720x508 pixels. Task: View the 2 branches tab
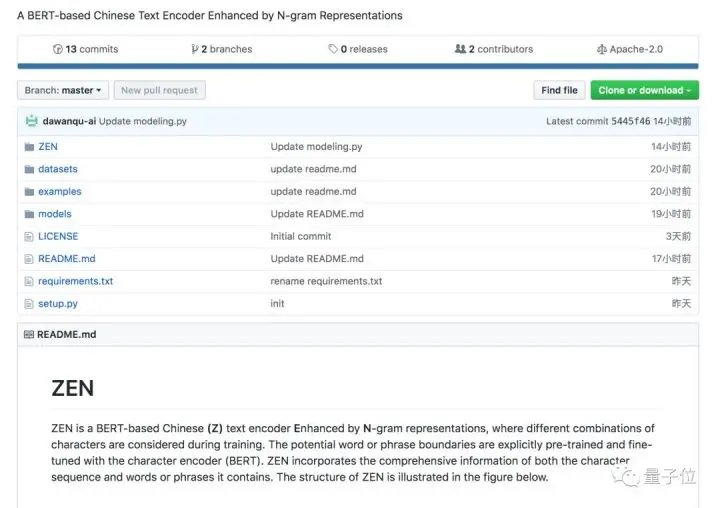(x=226, y=49)
